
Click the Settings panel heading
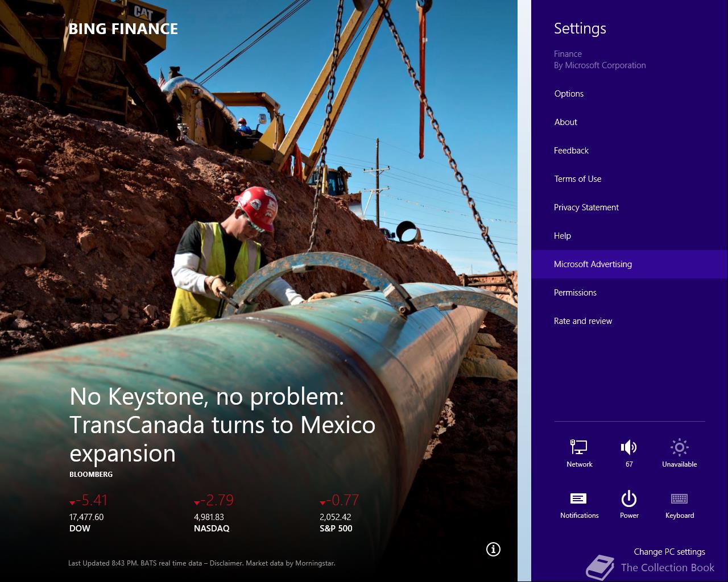pyautogui.click(x=580, y=28)
